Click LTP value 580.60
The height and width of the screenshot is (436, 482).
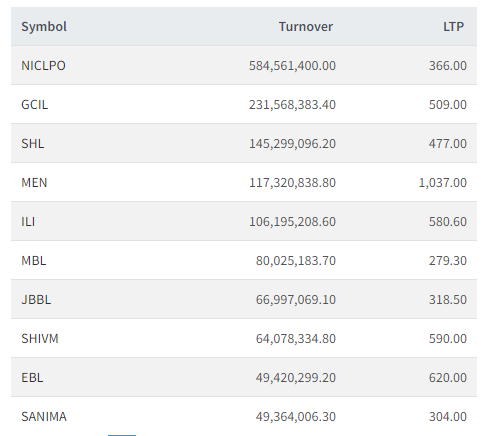(x=448, y=222)
